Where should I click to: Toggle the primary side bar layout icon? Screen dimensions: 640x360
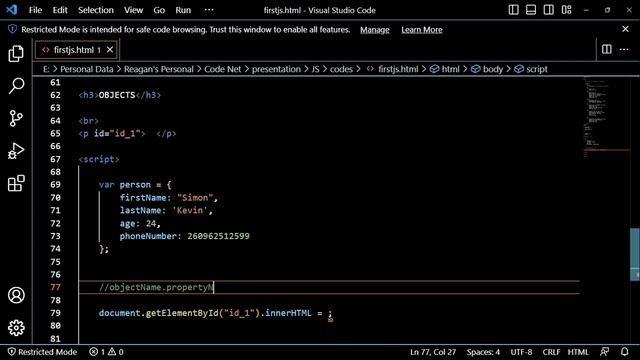513,10
